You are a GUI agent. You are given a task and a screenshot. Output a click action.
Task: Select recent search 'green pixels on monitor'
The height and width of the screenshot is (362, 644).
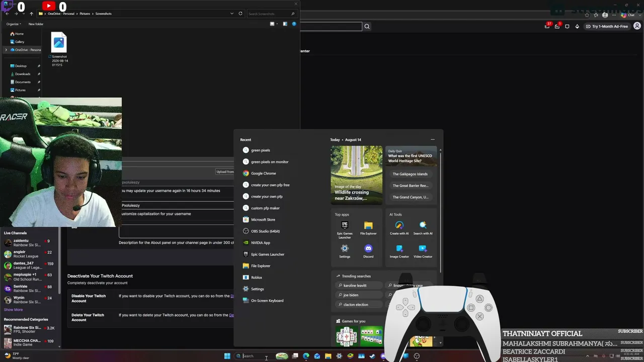266,162
